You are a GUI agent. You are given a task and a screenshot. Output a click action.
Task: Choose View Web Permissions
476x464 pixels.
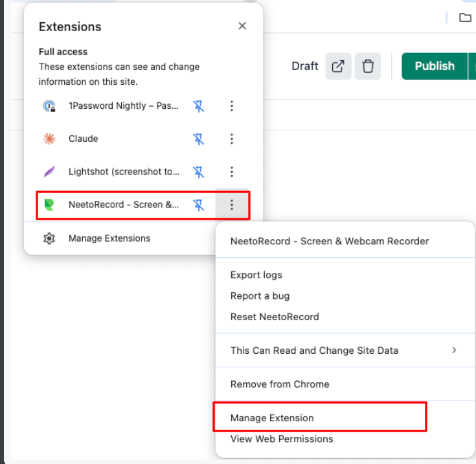point(282,439)
